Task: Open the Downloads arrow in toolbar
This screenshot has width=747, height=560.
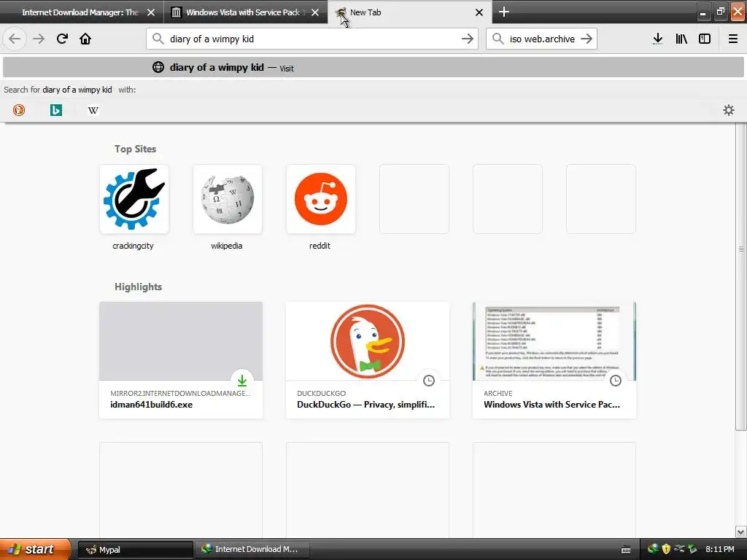Action: [657, 39]
